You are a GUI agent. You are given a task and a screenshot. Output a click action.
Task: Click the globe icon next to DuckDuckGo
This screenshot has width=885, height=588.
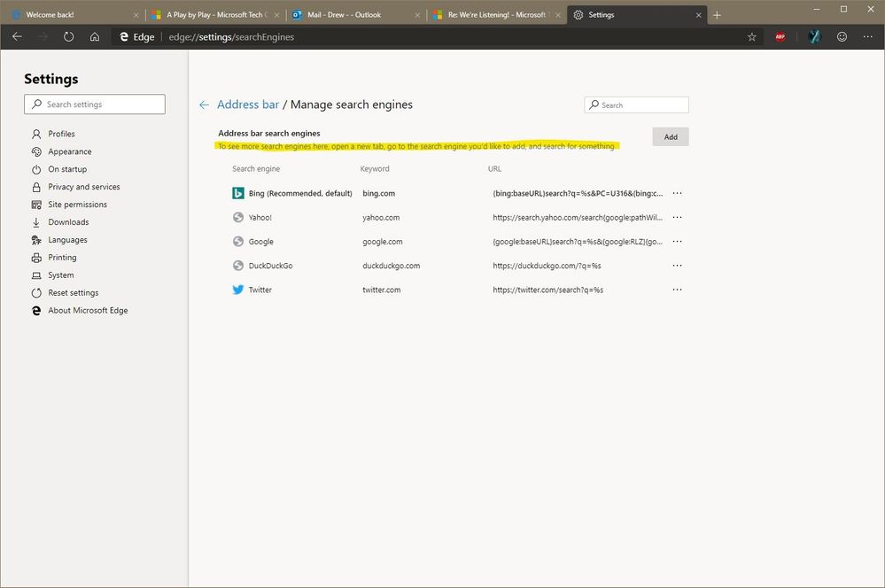pyautogui.click(x=238, y=266)
